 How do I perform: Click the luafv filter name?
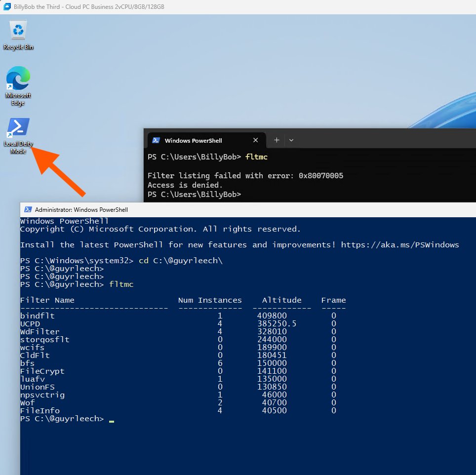pos(33,379)
